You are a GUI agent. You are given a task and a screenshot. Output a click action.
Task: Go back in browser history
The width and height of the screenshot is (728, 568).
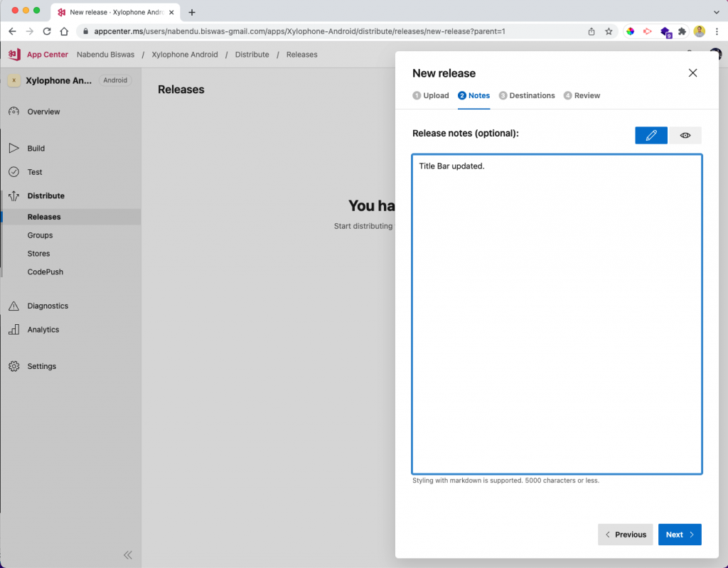click(13, 31)
